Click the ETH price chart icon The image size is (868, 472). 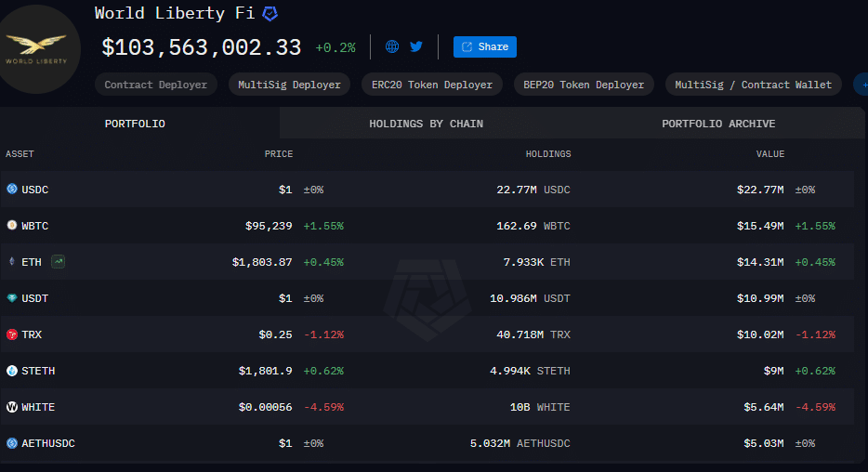click(x=59, y=262)
